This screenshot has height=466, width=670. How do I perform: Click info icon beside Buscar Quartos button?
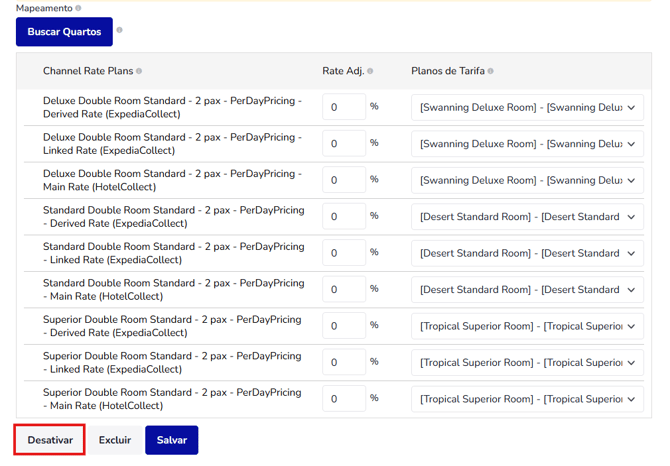tap(120, 30)
